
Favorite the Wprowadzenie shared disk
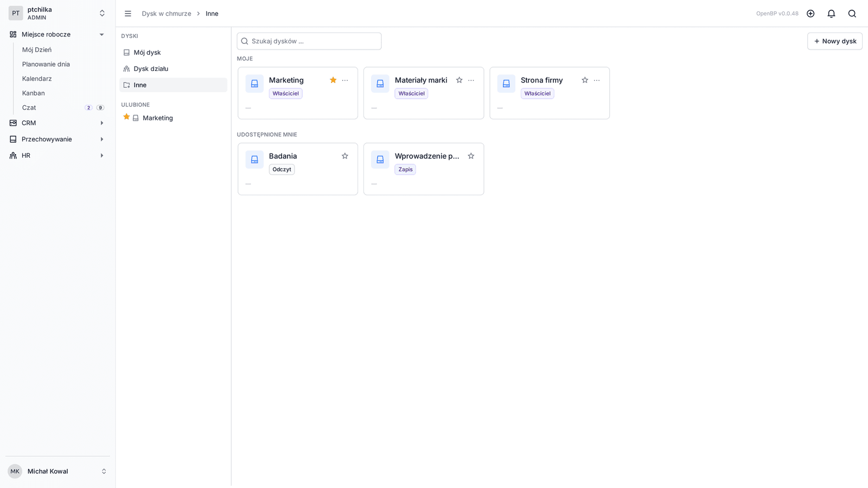pos(471,156)
